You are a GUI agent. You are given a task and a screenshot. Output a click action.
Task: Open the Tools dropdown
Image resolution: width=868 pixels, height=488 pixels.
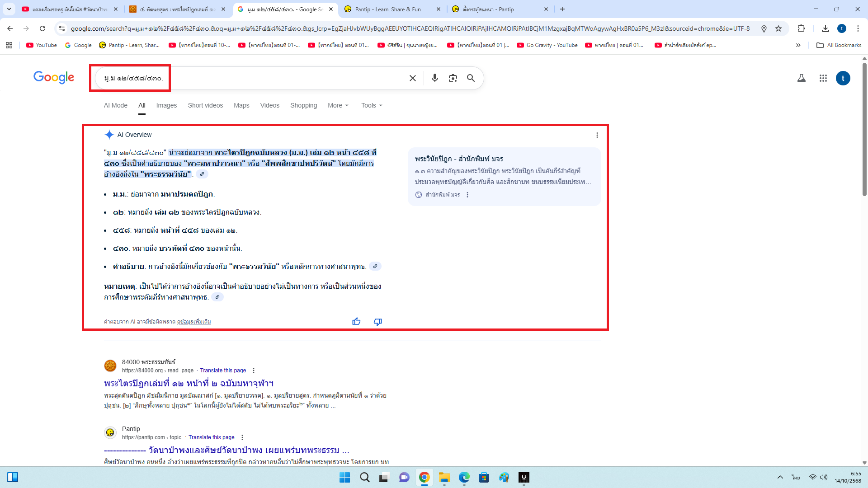[x=371, y=105]
